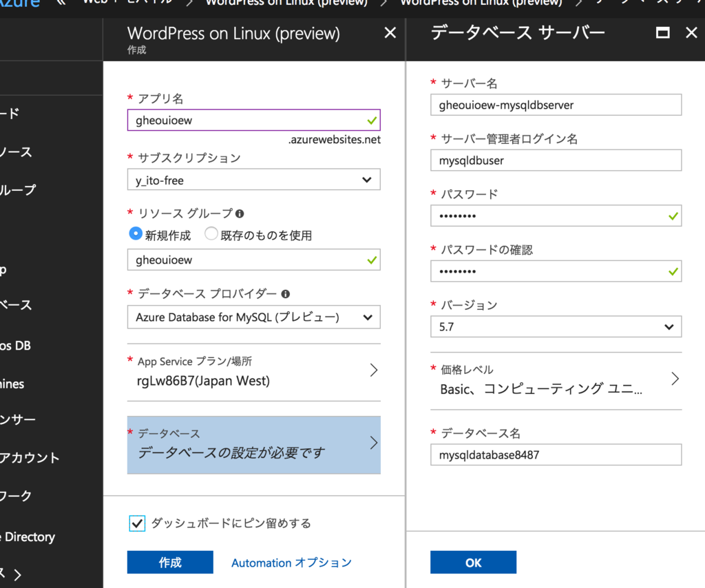Image resolution: width=705 pixels, height=588 pixels.
Task: Click info icon next to データベース プロバイダー
Action: (286, 294)
